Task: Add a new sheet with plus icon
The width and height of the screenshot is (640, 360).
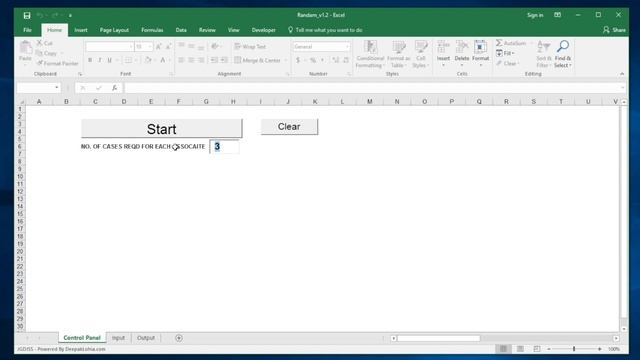Action: (x=179, y=338)
